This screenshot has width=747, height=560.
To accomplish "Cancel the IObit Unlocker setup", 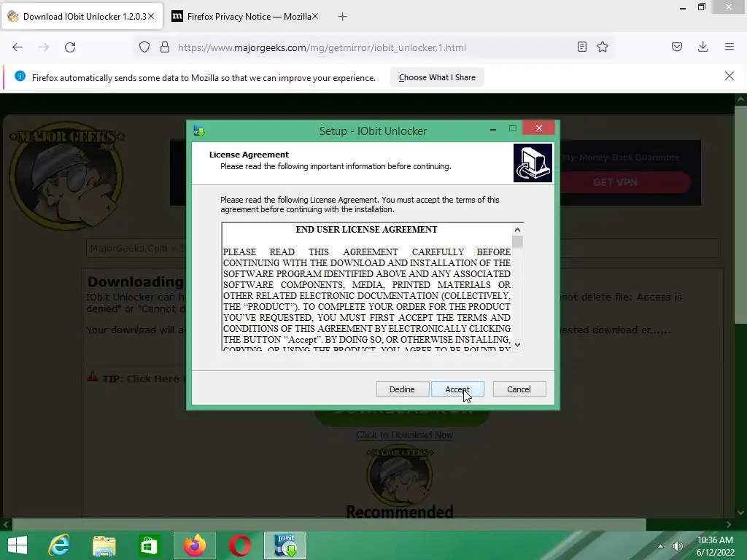I will (x=519, y=389).
